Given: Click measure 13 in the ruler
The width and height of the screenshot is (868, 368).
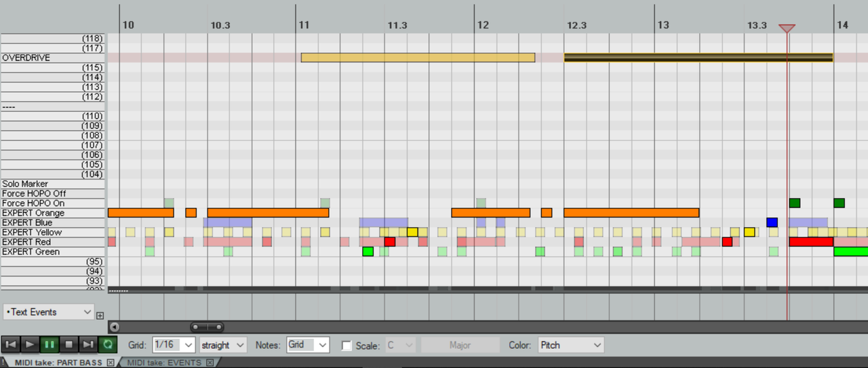Looking at the screenshot, I should click(x=663, y=25).
